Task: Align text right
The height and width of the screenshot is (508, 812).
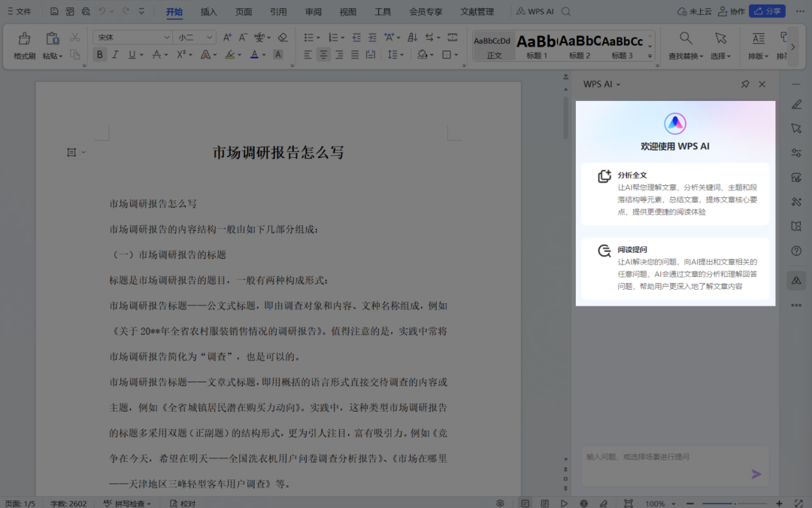Action: tap(339, 54)
